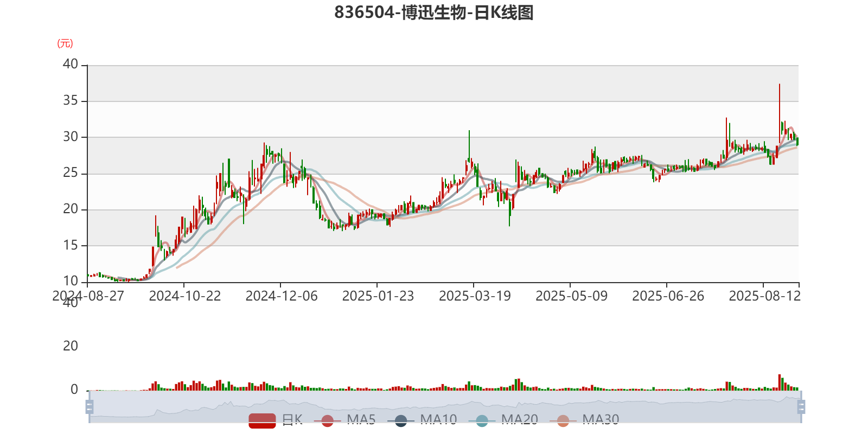The width and height of the screenshot is (868, 434).
Task: Grab the left handle of the zoom slider
Action: (x=90, y=406)
